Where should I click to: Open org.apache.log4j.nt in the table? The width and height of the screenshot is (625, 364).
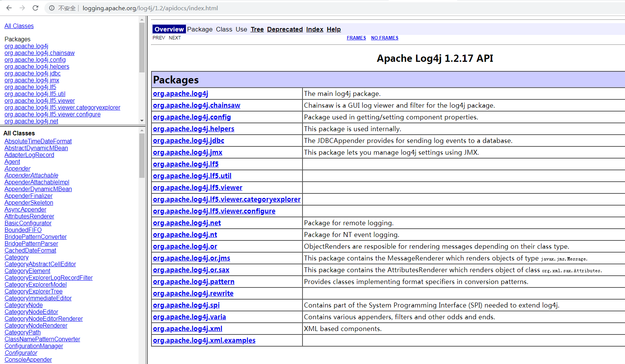click(x=185, y=235)
